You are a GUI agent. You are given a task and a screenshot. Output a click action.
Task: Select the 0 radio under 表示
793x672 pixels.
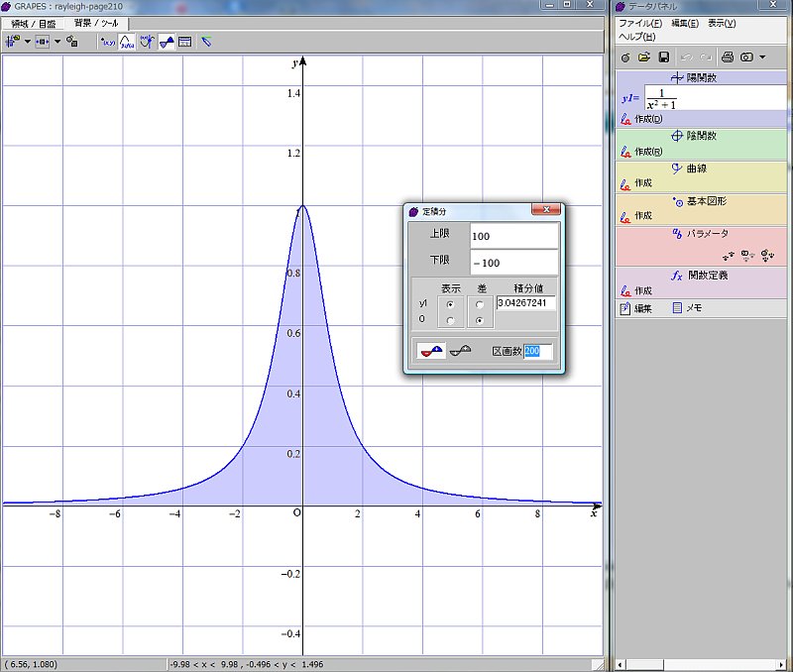coord(451,321)
